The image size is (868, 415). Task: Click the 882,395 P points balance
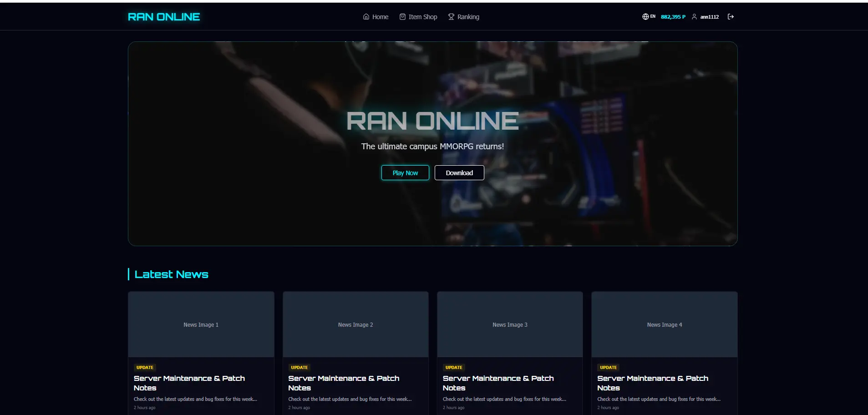(x=673, y=17)
